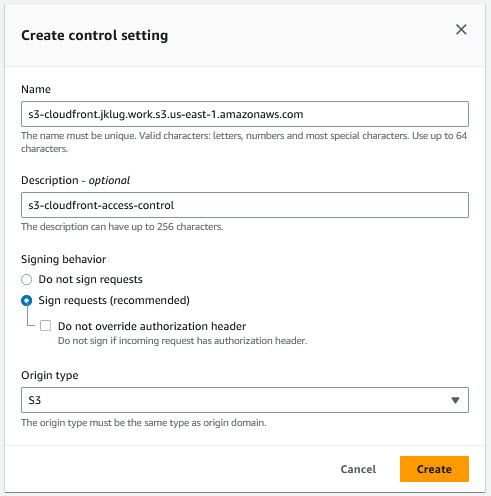Select the Sign requests (recommended) radio button
The height and width of the screenshot is (496, 491).
coord(27,300)
